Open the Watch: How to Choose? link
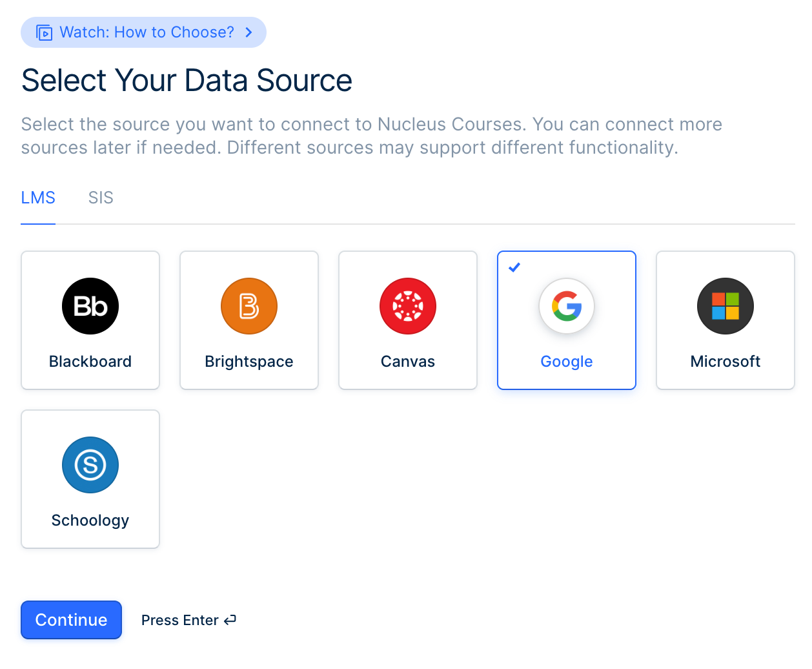812x669 pixels. click(147, 32)
